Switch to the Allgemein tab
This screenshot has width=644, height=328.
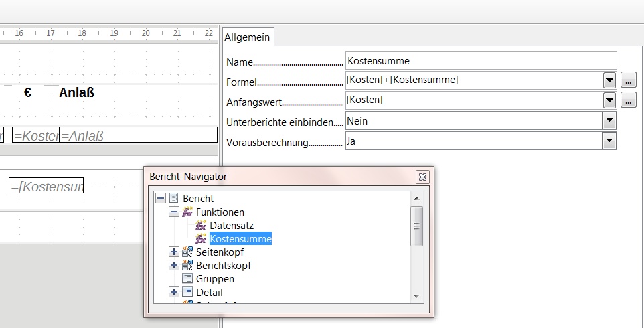[247, 37]
